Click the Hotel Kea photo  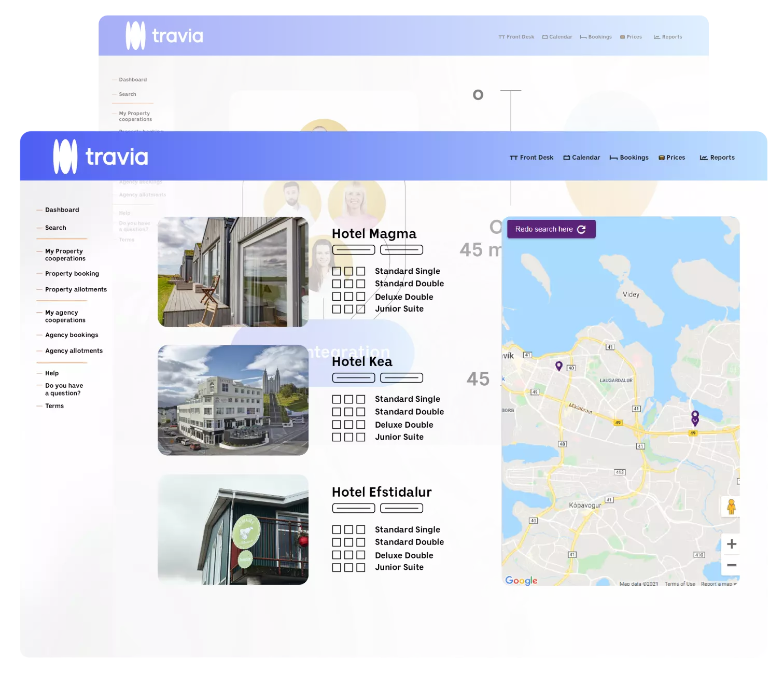[x=233, y=400]
